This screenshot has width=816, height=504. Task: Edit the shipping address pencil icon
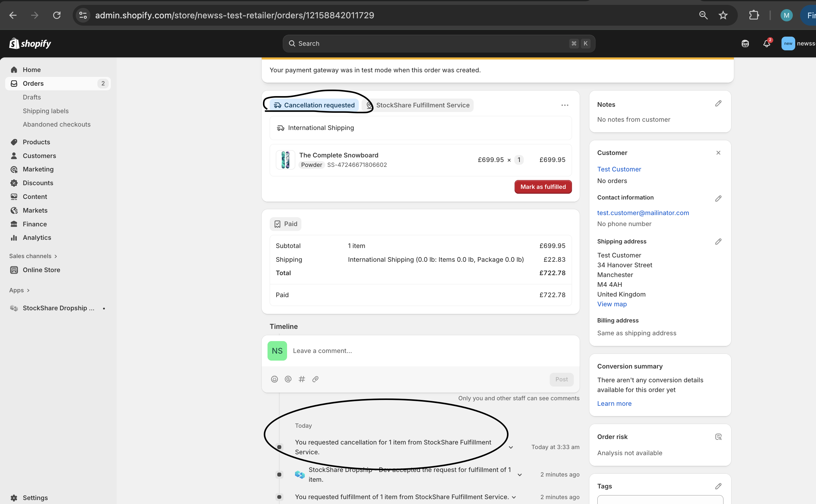pos(718,242)
